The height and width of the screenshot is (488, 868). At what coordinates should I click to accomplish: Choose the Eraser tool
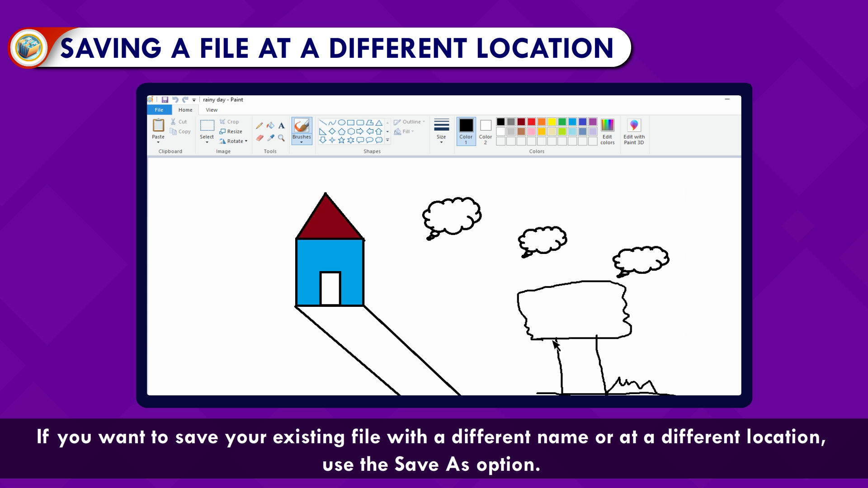click(x=259, y=138)
